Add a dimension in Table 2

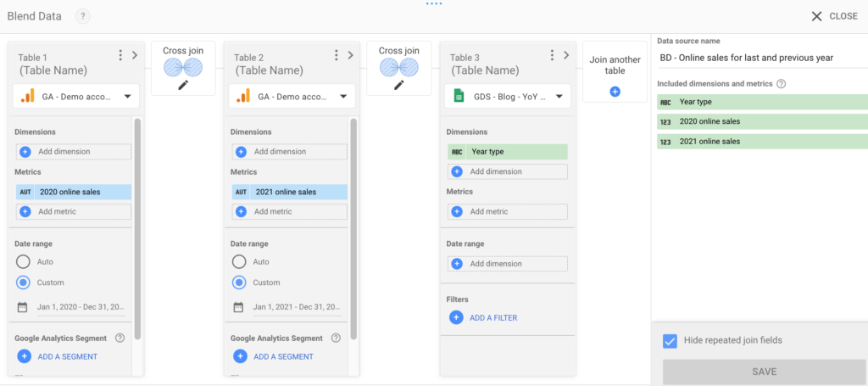[289, 152]
